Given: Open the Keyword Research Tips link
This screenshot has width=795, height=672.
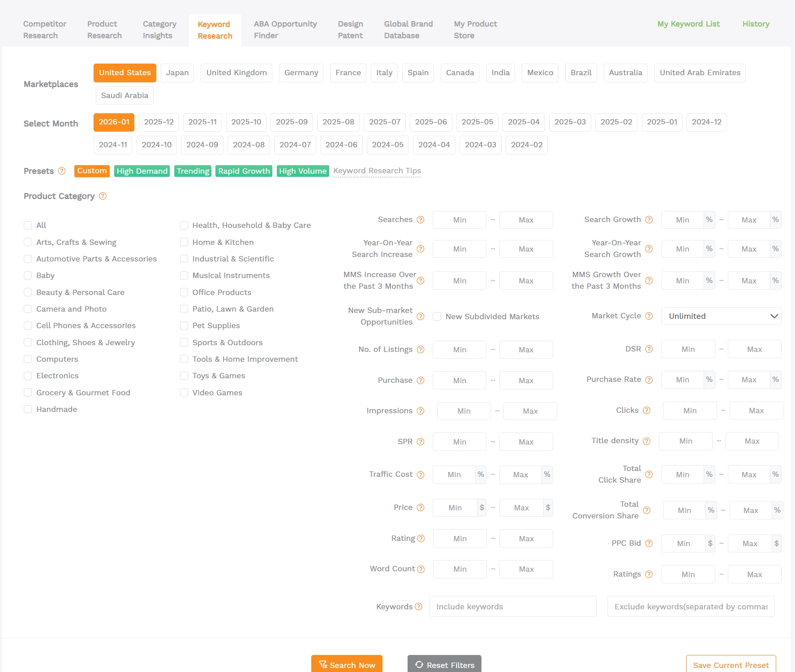Looking at the screenshot, I should point(377,171).
